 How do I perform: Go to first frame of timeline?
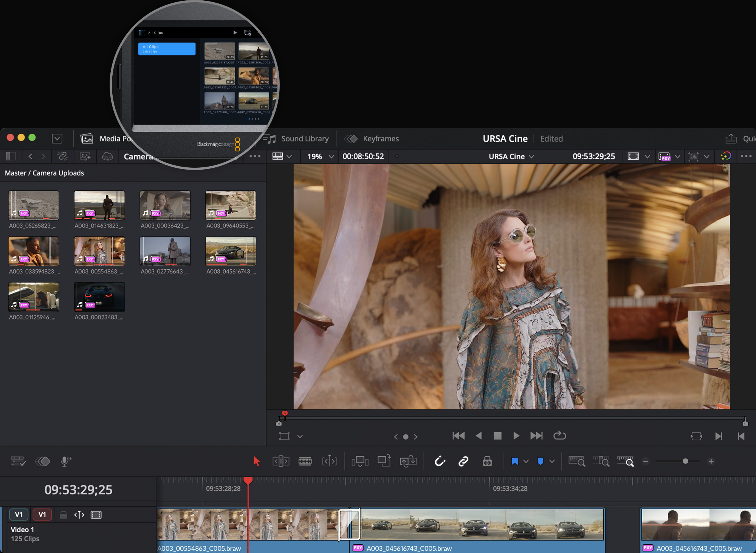459,436
